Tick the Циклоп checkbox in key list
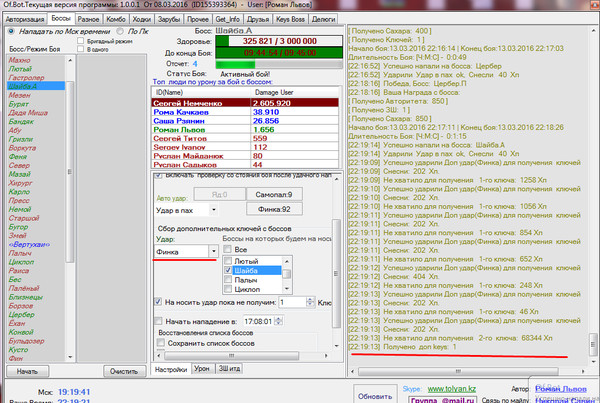 click(228, 289)
